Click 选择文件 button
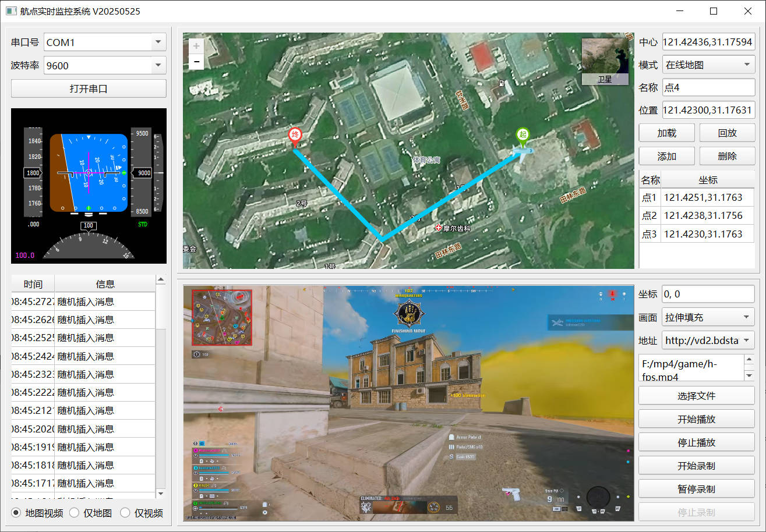 tap(697, 396)
